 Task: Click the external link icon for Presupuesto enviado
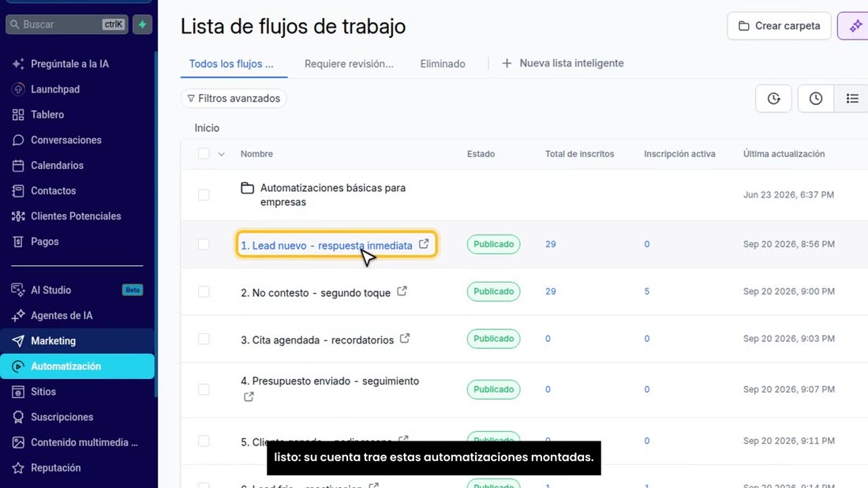(249, 396)
